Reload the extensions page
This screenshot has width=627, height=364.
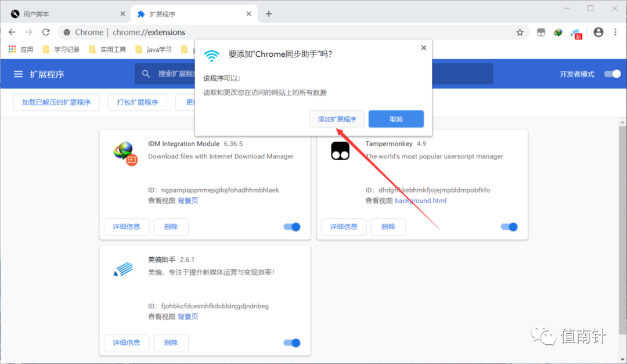[x=46, y=32]
